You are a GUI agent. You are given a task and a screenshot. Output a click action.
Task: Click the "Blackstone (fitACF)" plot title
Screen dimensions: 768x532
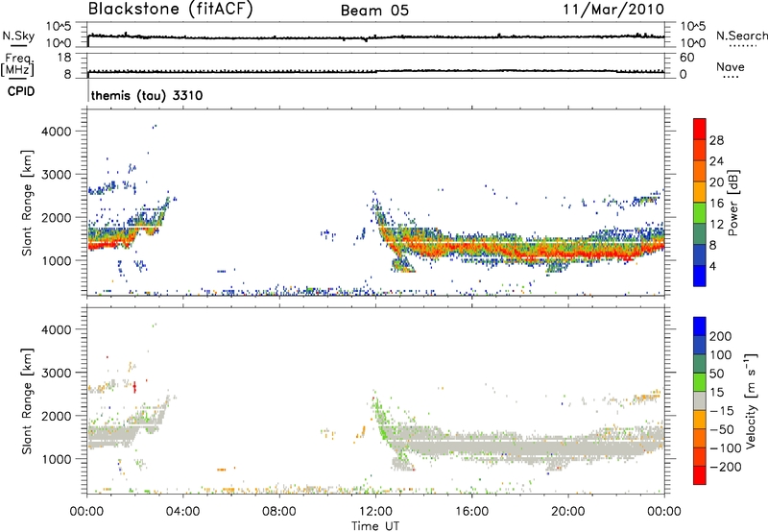pyautogui.click(x=171, y=9)
